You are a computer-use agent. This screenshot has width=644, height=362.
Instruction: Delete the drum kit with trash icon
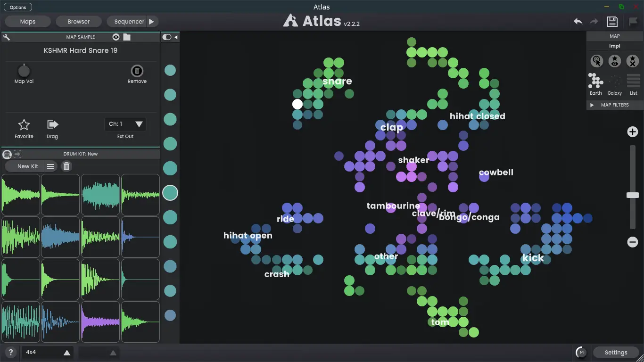click(x=66, y=166)
